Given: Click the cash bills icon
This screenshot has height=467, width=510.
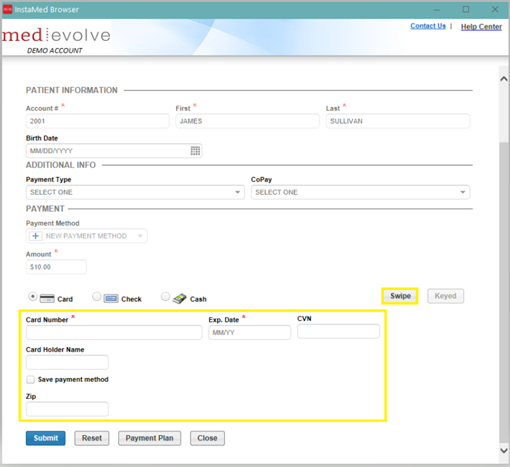Looking at the screenshot, I should point(180,298).
